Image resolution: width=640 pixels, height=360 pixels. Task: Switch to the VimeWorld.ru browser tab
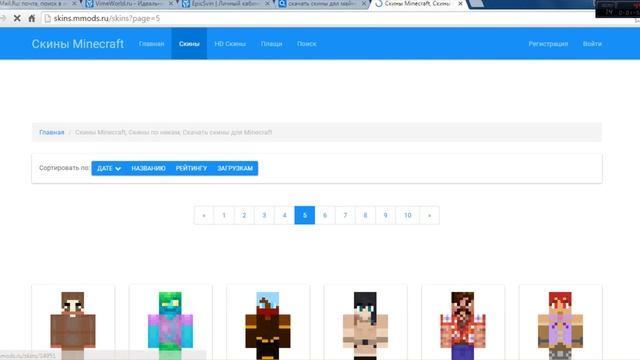pyautogui.click(x=129, y=4)
